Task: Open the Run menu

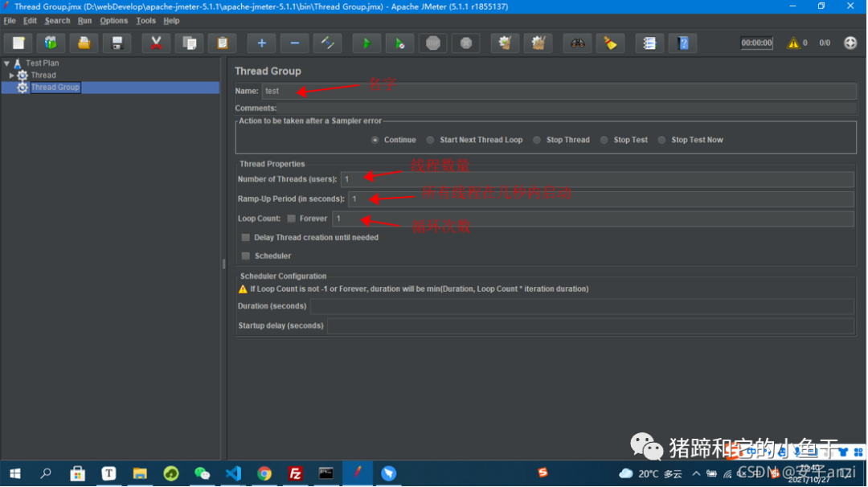Action: [84, 20]
